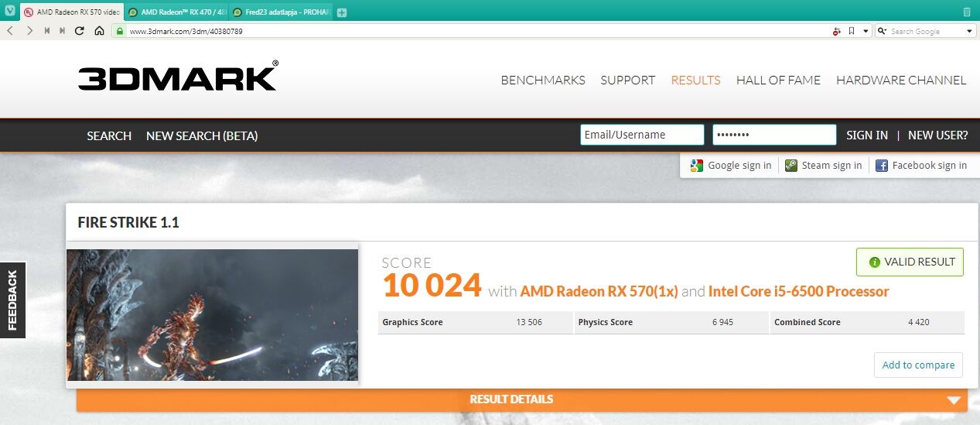980x425 pixels.
Task: Click the Combined Score label
Action: point(808,322)
